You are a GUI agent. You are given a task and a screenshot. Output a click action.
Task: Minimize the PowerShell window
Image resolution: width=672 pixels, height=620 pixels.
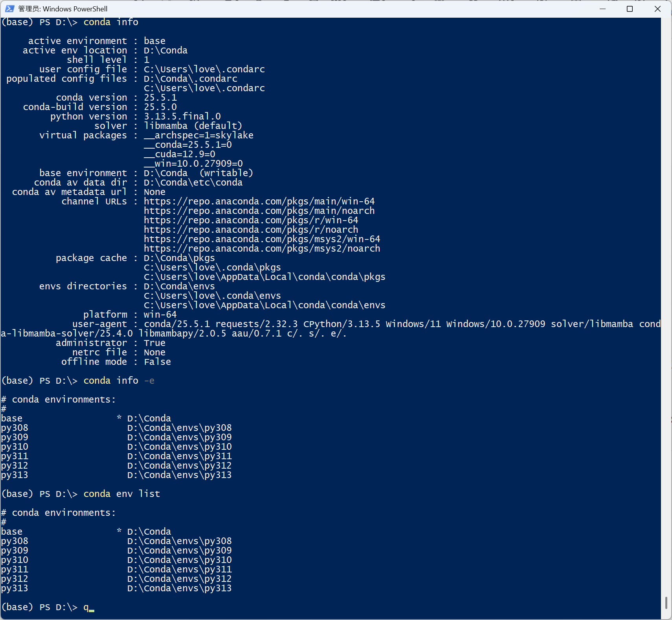(603, 9)
